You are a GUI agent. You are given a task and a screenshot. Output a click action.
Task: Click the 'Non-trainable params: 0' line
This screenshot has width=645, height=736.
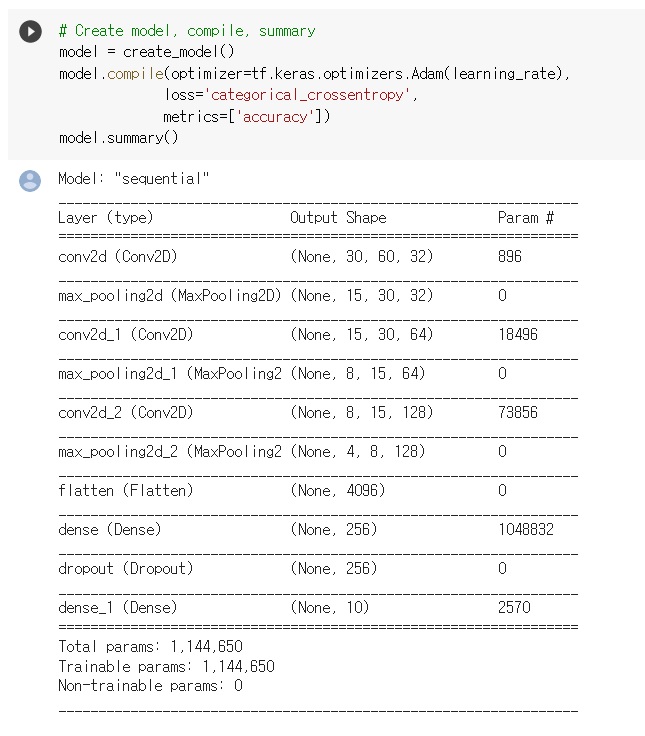pyautogui.click(x=150, y=686)
